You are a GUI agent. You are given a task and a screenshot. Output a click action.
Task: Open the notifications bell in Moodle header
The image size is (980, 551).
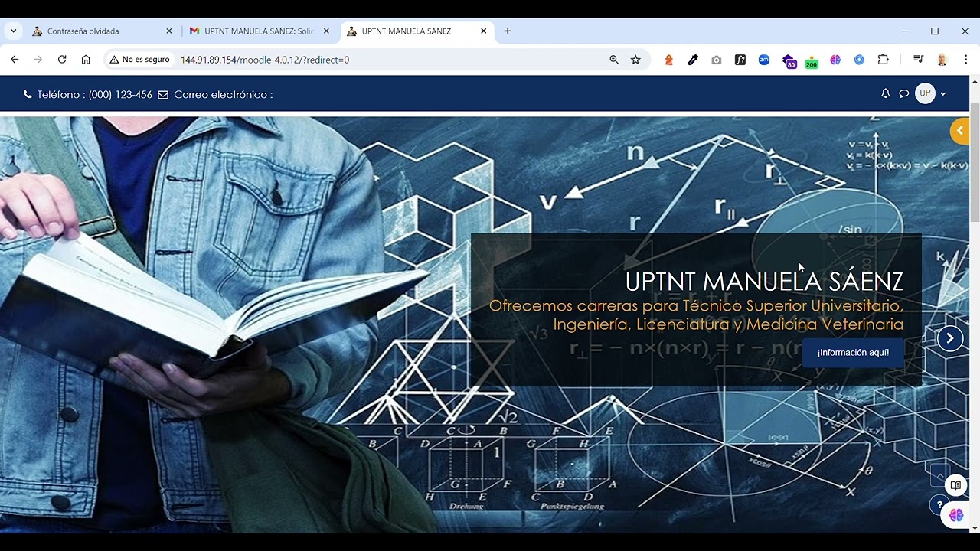885,93
